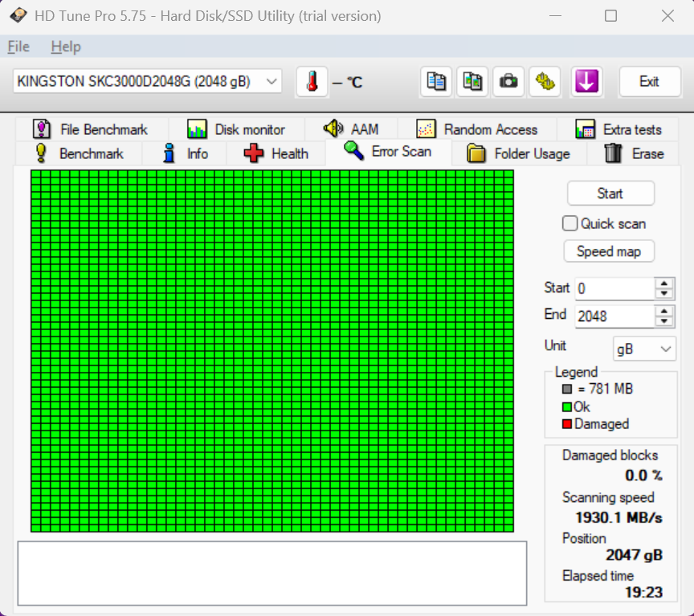Click the red Damaged legend swatch
The image size is (694, 616).
point(567,424)
